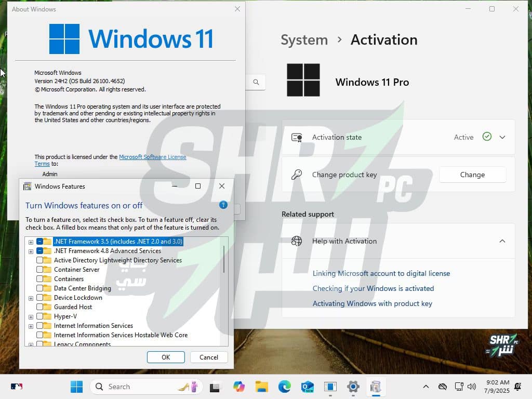Expand the Internet Information Services node
This screenshot has height=399, width=532.
click(31, 326)
